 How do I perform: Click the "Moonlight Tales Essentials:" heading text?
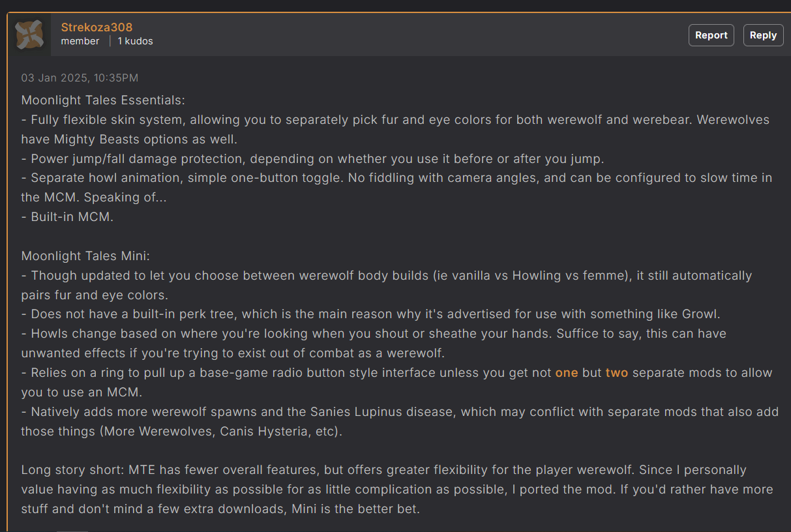point(103,100)
